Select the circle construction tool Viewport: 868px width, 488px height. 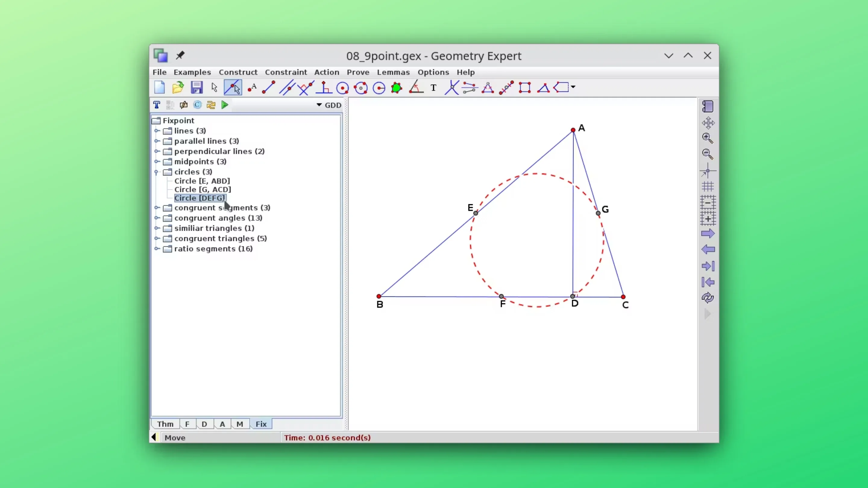click(342, 88)
